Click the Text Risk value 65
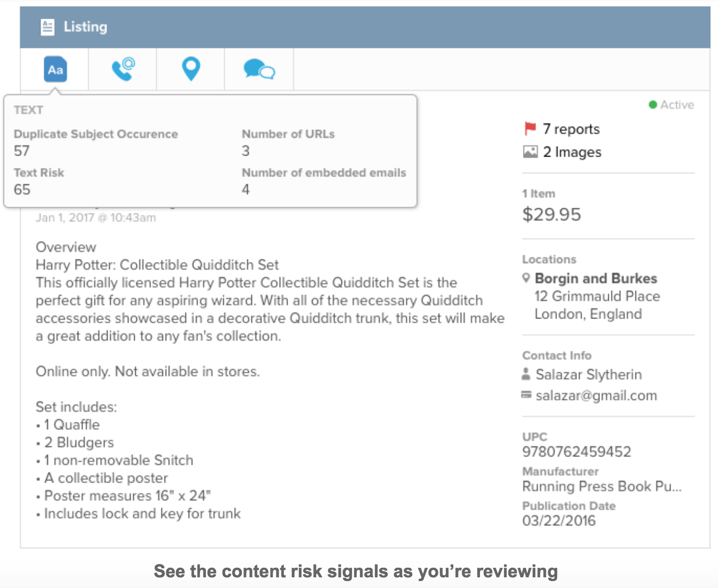 [22, 190]
